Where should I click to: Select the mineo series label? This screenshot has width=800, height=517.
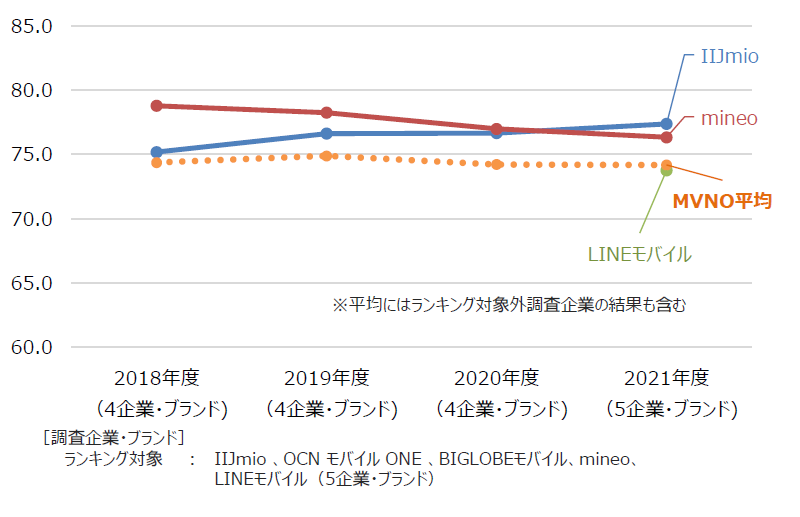(x=729, y=118)
